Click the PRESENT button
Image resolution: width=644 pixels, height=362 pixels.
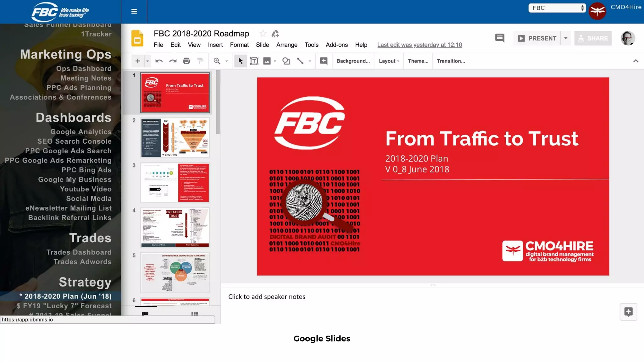(x=537, y=38)
